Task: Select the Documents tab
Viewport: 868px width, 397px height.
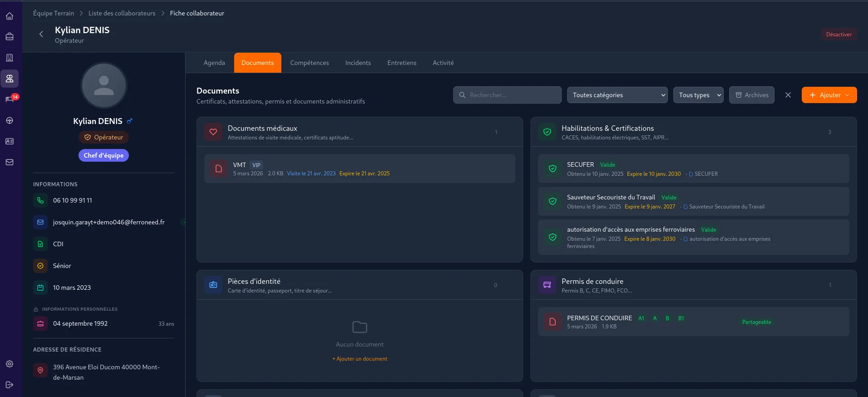Action: pos(258,63)
